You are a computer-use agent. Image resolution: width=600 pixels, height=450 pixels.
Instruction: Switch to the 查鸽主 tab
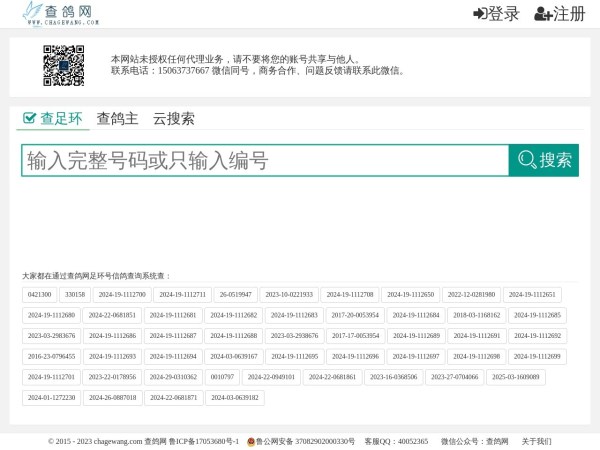[x=117, y=118]
